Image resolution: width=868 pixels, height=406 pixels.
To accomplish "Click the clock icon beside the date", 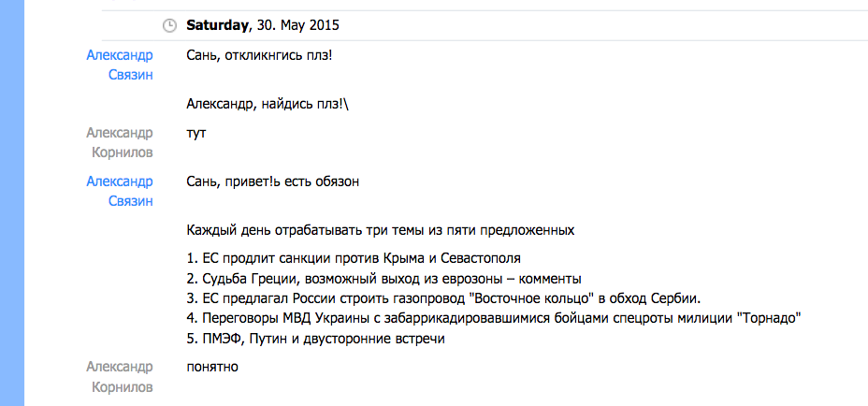I will [x=169, y=25].
